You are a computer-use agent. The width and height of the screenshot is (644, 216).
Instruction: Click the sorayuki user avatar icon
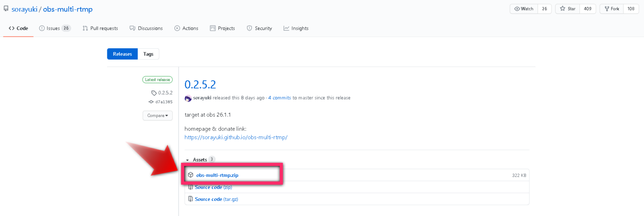pyautogui.click(x=188, y=98)
